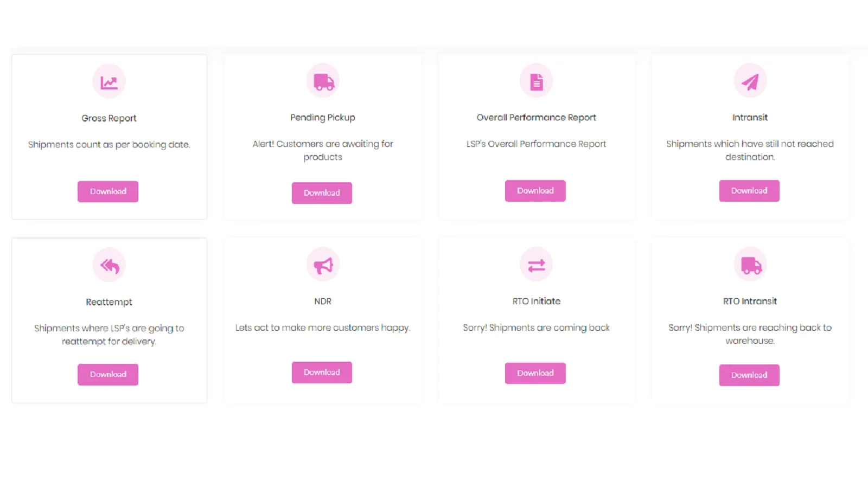
Task: Click the Overall Performance Report document icon
Action: (x=537, y=81)
